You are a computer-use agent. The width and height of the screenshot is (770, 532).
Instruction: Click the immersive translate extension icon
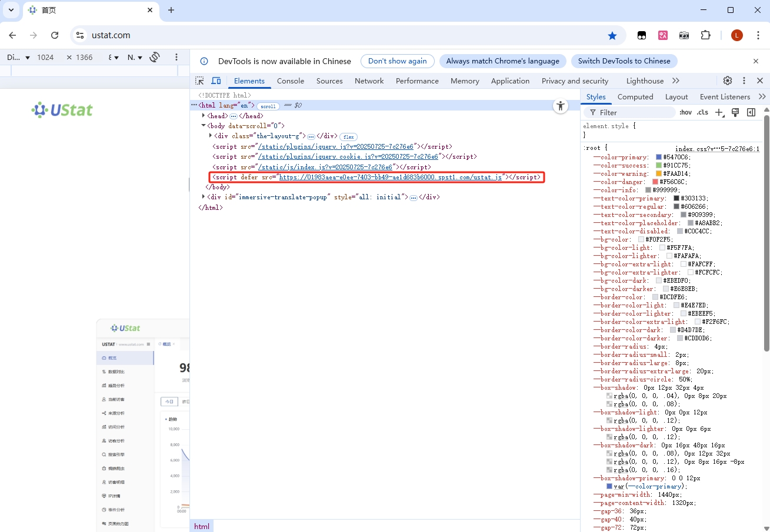point(663,35)
